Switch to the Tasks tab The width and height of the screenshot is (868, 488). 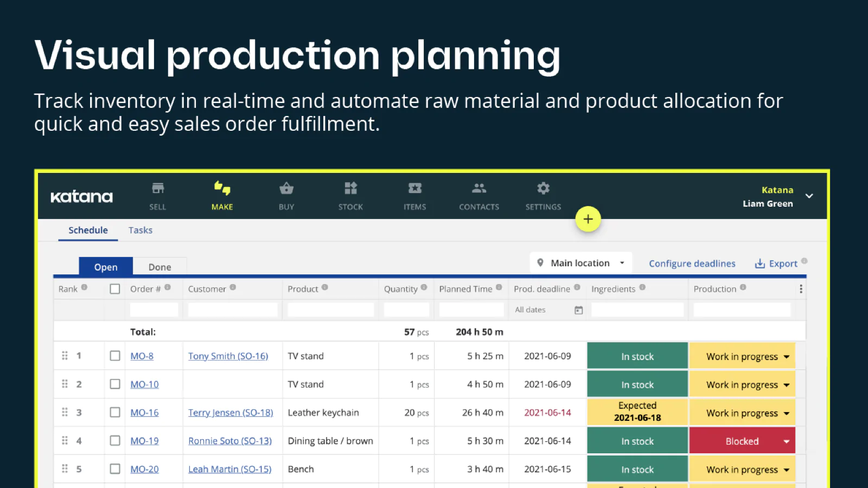coord(141,230)
